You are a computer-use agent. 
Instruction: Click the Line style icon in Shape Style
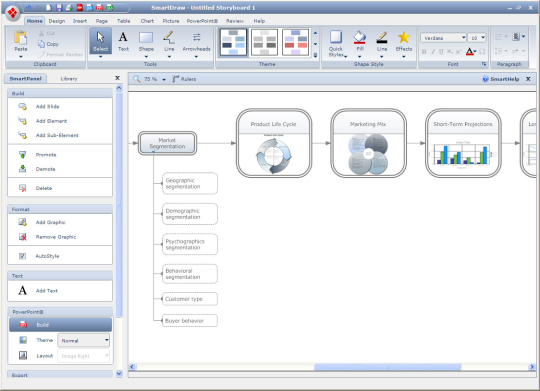coord(382,37)
